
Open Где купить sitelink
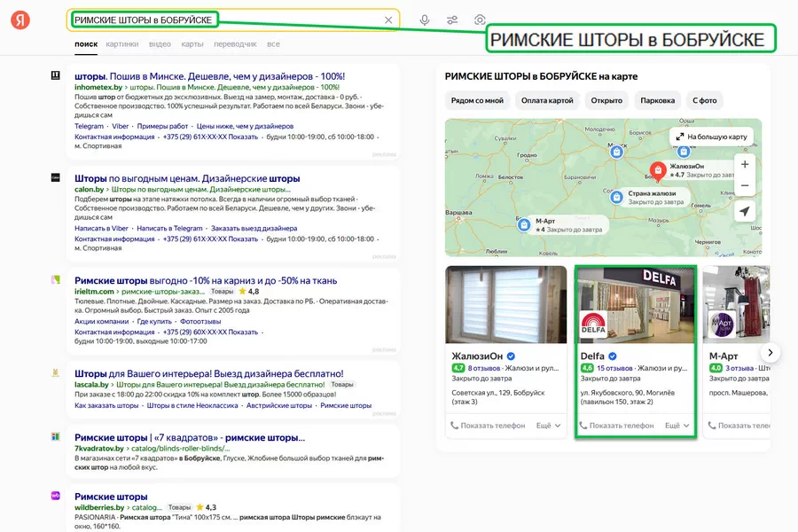(154, 322)
